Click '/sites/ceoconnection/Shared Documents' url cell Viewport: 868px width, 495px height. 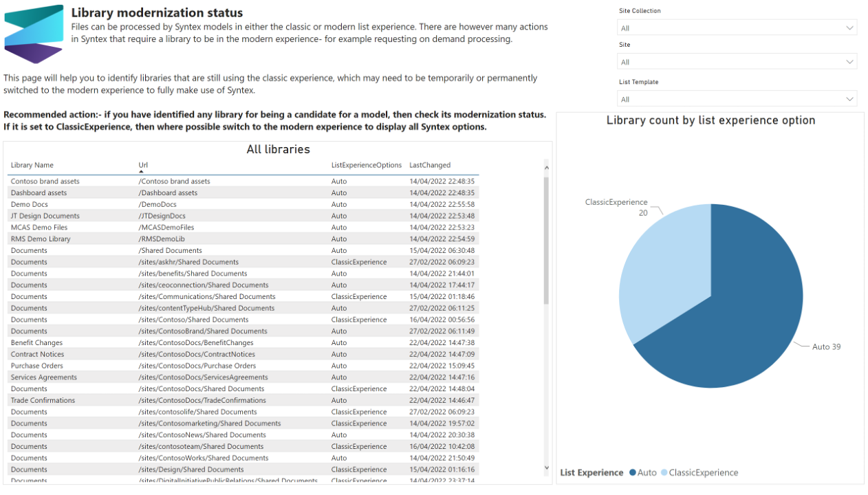[204, 285]
